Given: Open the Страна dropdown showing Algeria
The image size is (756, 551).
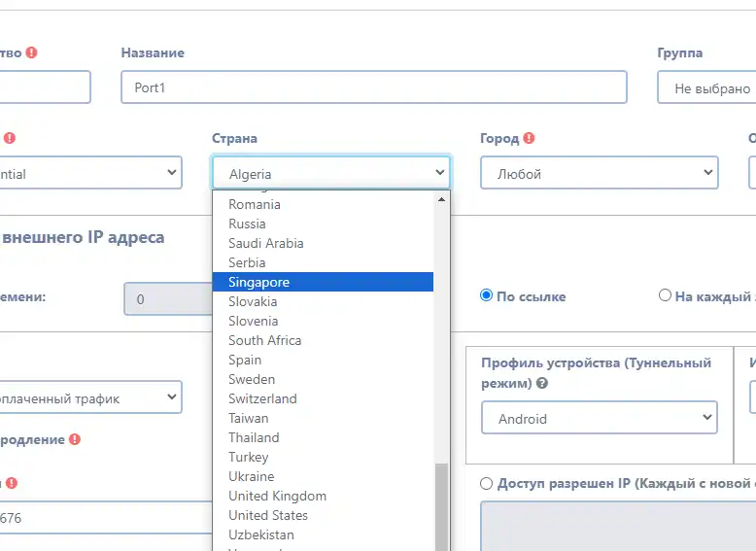Looking at the screenshot, I should point(330,174).
